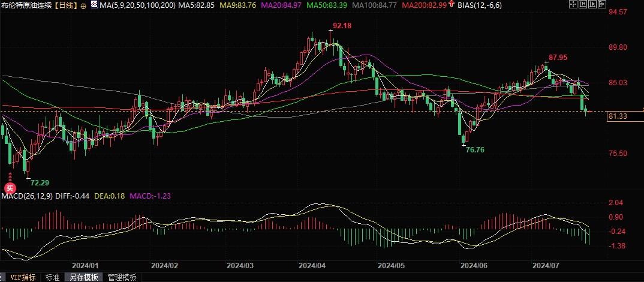Open the VIP指标 tab
This screenshot has width=644, height=282.
tap(23, 277)
